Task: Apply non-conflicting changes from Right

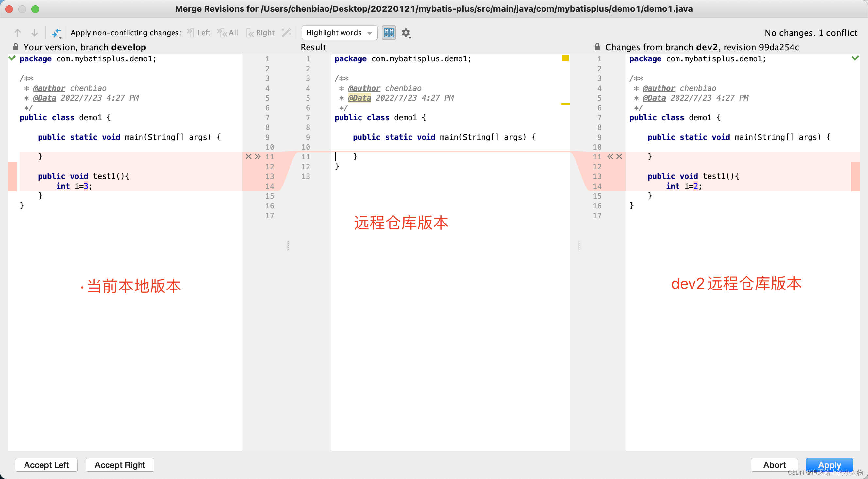Action: tap(260, 33)
